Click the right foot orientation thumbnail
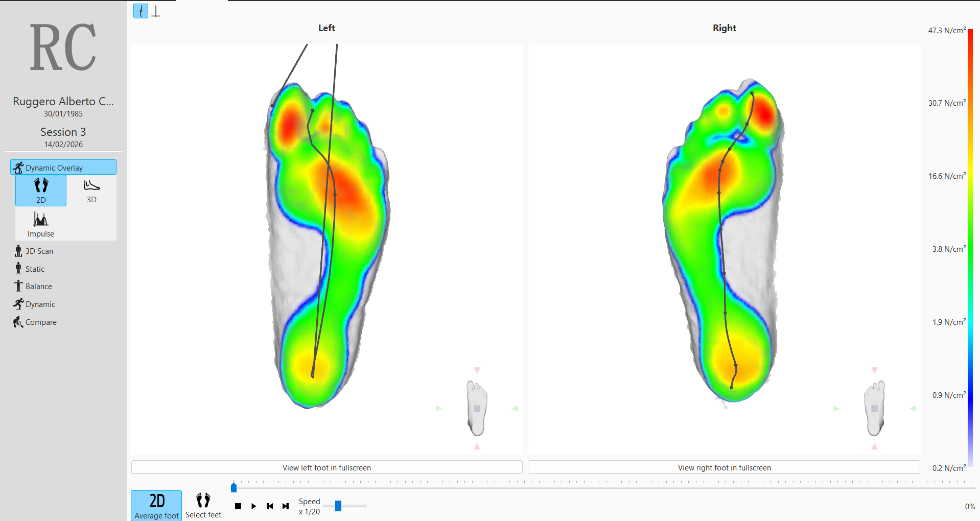 pyautogui.click(x=874, y=408)
